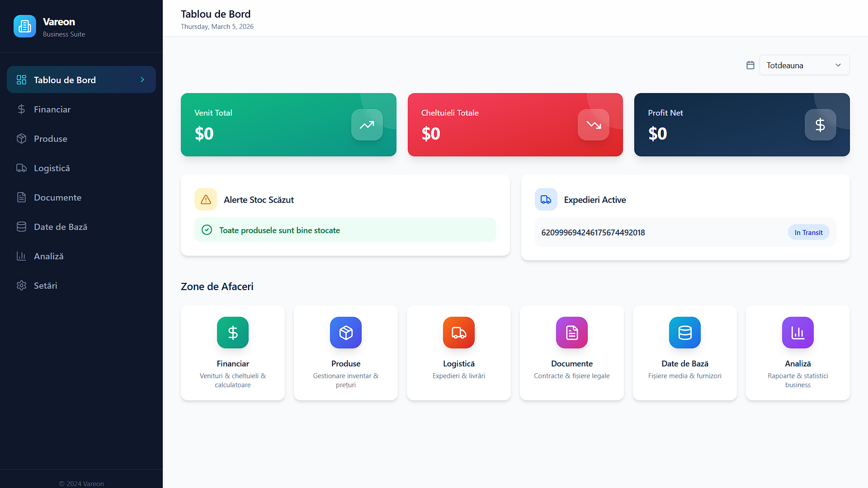Click the Profit Net label

[x=665, y=113]
